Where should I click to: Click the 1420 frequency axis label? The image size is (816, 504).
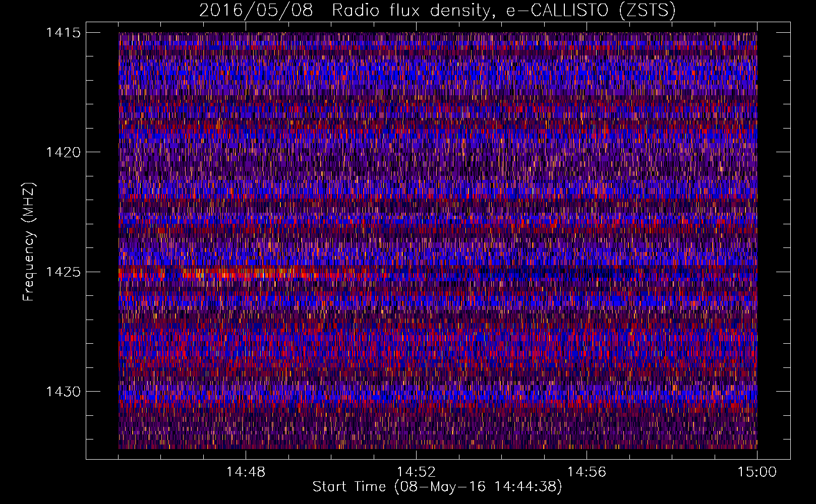pos(63,152)
